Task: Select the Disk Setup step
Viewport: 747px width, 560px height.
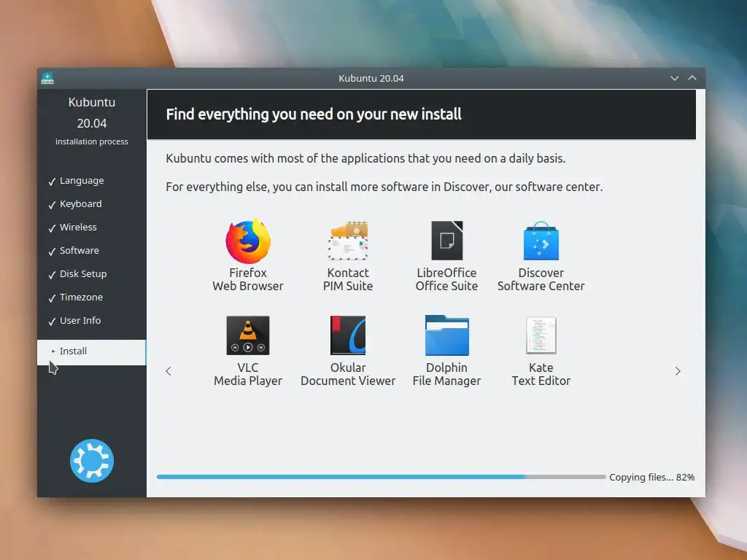Action: click(77, 274)
